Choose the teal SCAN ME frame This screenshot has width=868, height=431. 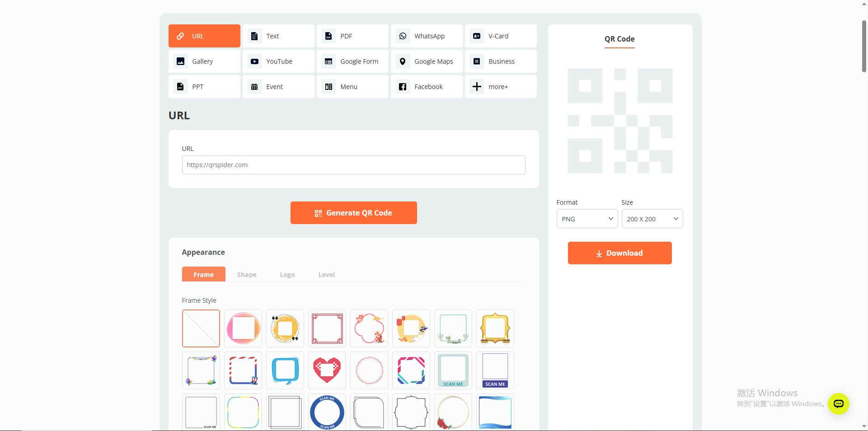pyautogui.click(x=453, y=370)
